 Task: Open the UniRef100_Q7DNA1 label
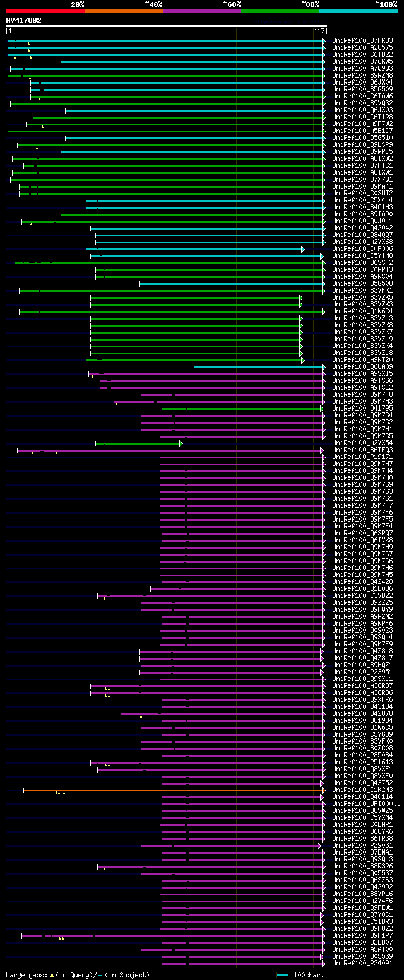tap(362, 852)
